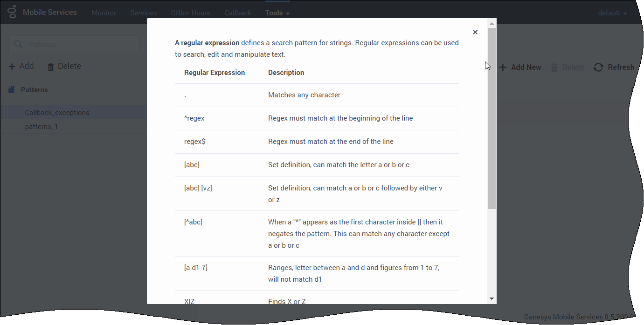Viewport: 644px width, 325px height.
Task: Open the Monitor menu
Action: pyautogui.click(x=104, y=13)
